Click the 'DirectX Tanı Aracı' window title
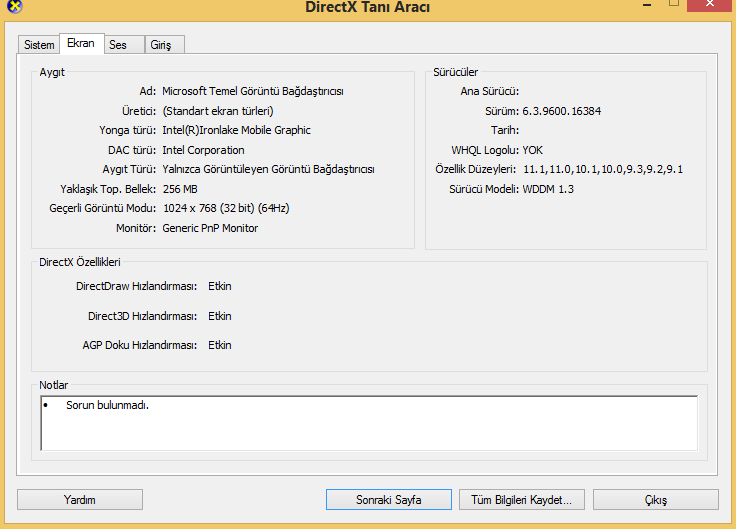 point(368,7)
